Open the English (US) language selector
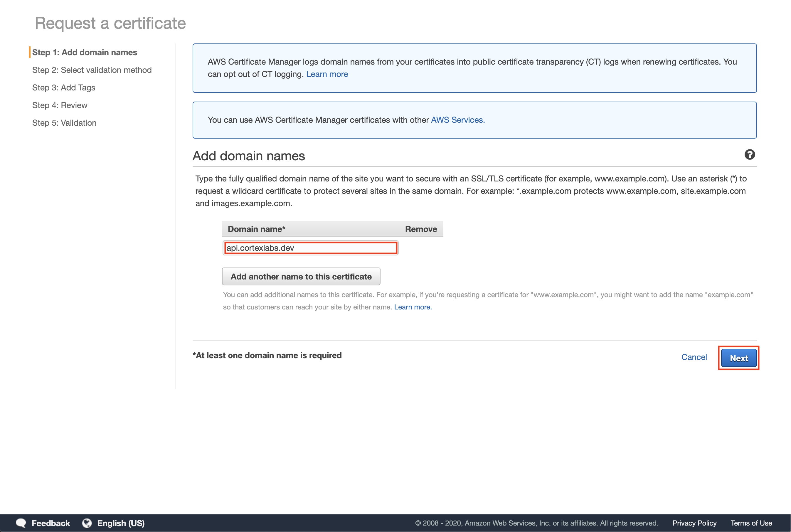The height and width of the screenshot is (532, 791). 121,523
